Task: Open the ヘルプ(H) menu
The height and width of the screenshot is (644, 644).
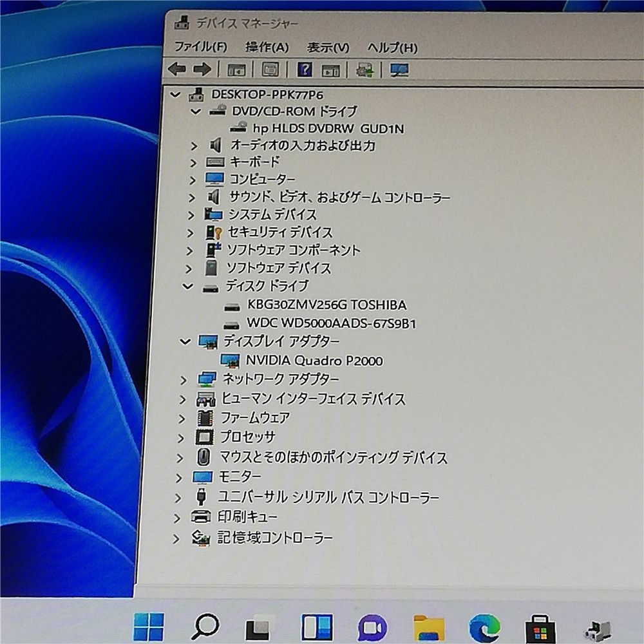Action: [392, 48]
